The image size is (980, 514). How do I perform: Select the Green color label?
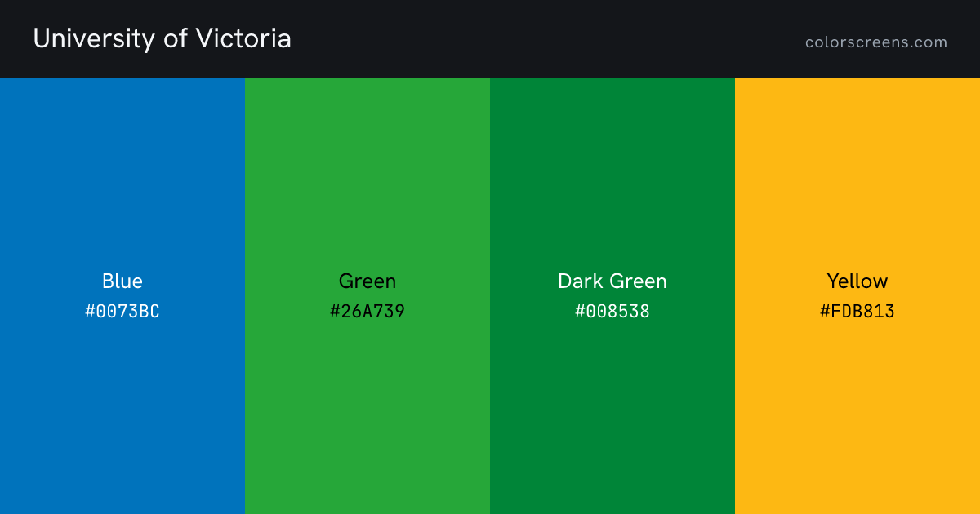(367, 281)
